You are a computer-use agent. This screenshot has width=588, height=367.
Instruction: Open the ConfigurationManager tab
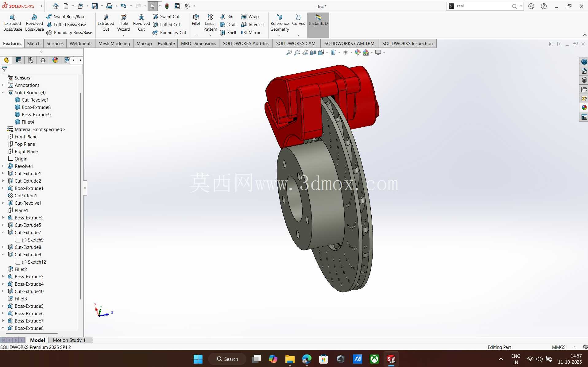click(x=31, y=60)
